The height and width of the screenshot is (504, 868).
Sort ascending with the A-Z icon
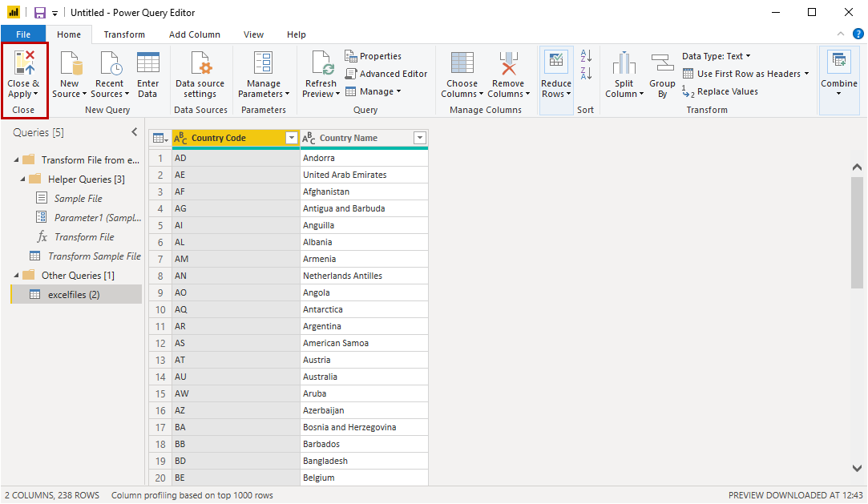click(586, 56)
